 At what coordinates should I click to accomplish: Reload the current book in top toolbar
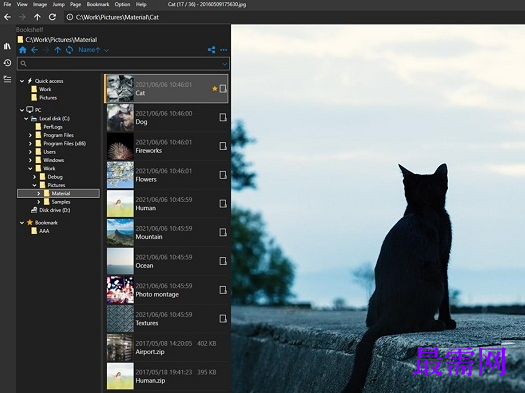tap(52, 17)
